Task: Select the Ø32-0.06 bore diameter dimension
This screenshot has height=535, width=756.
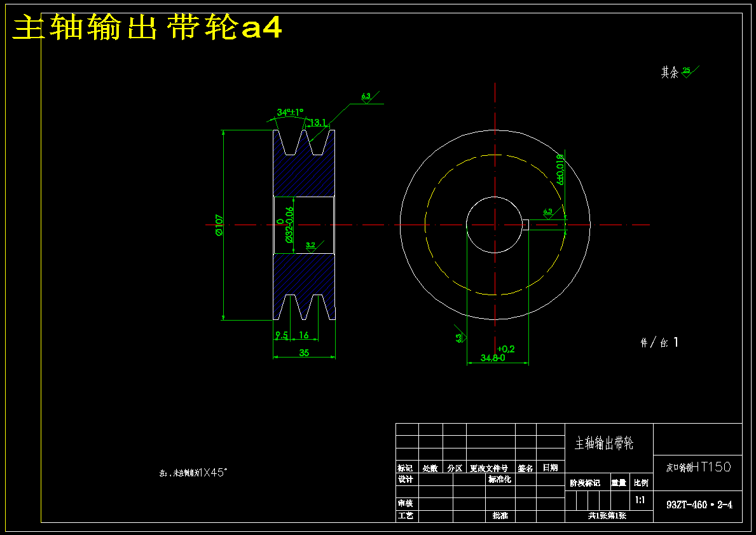Action: click(289, 225)
